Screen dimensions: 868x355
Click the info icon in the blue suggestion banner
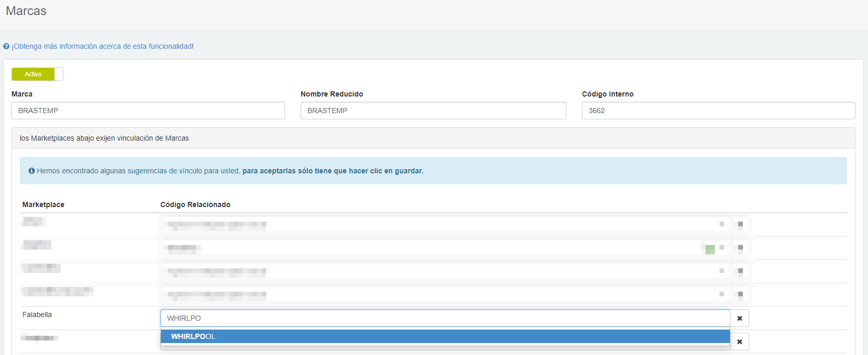click(x=32, y=171)
